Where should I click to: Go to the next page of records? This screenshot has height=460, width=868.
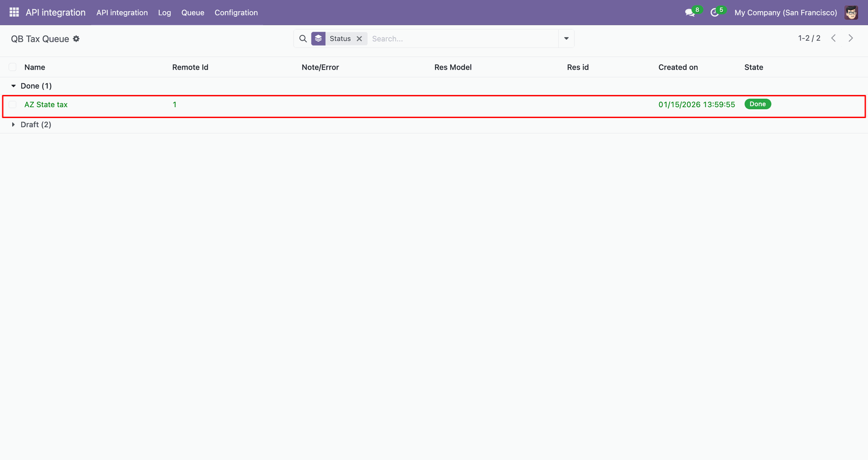[850, 38]
